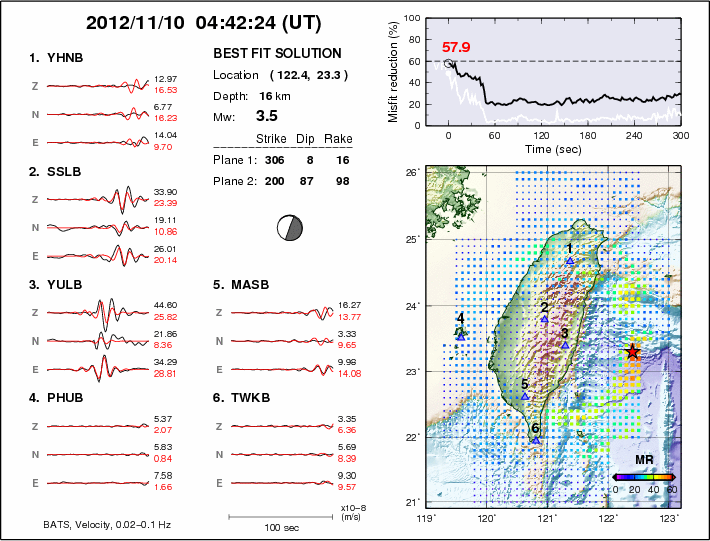Select the MASB station heading

click(x=248, y=285)
